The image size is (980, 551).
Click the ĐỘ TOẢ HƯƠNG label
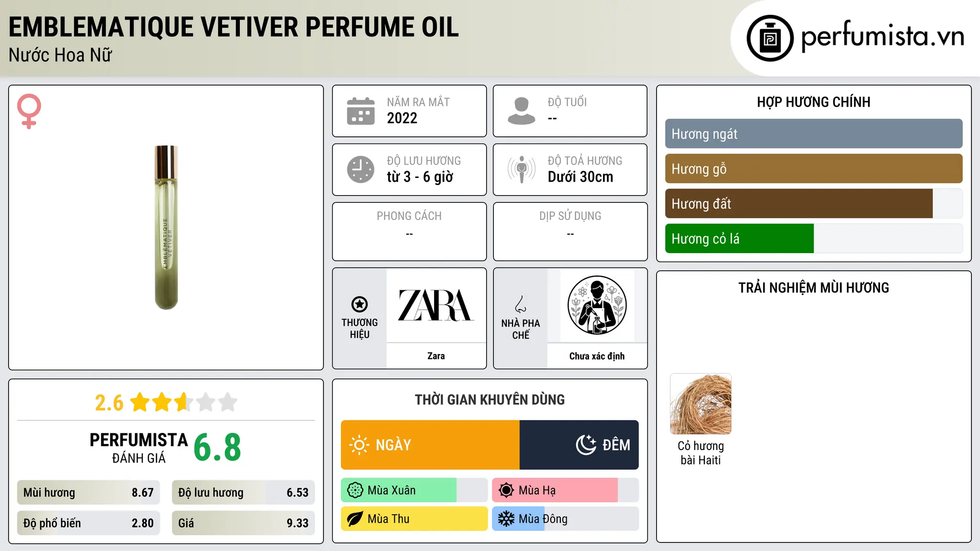click(585, 161)
